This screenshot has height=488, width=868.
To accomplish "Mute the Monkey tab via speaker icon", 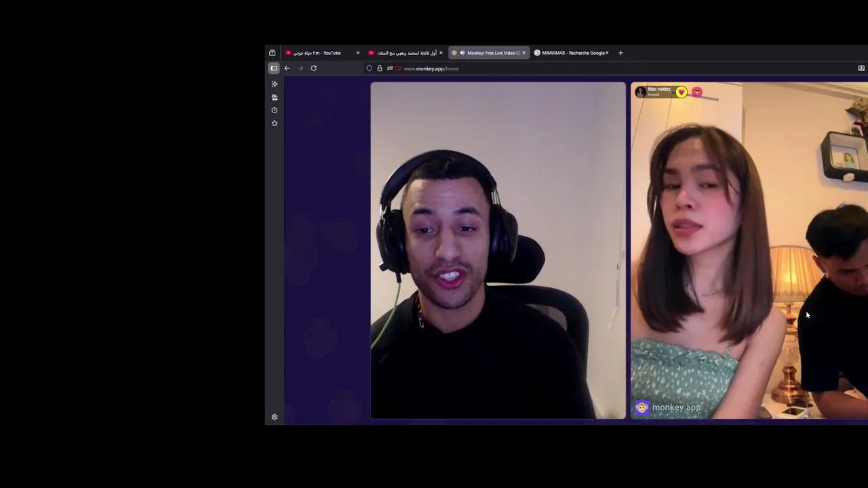I will (462, 53).
